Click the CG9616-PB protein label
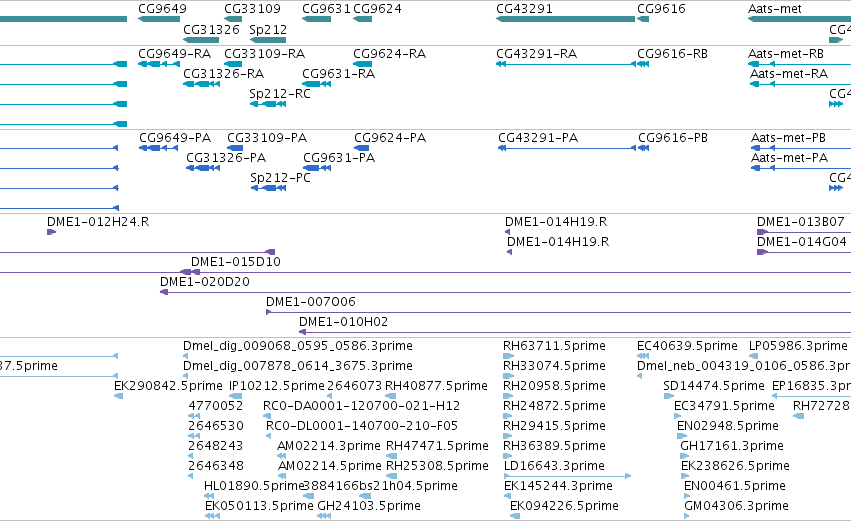Image resolution: width=851 pixels, height=521 pixels. pos(673,138)
